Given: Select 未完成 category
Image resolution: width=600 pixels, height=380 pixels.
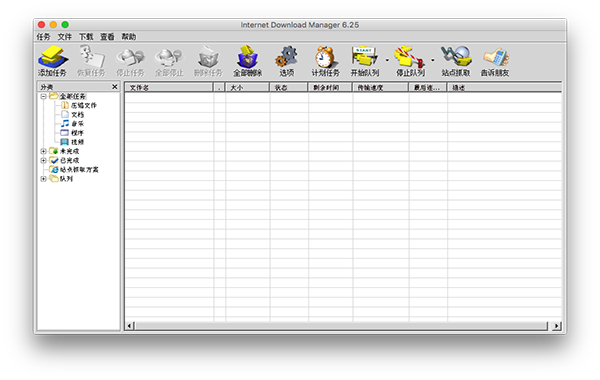Looking at the screenshot, I should [x=64, y=151].
